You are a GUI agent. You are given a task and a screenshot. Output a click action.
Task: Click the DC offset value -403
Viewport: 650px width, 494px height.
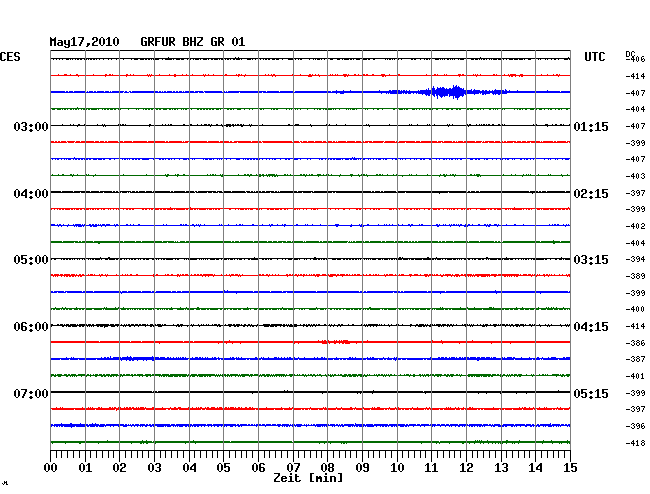click(x=635, y=176)
